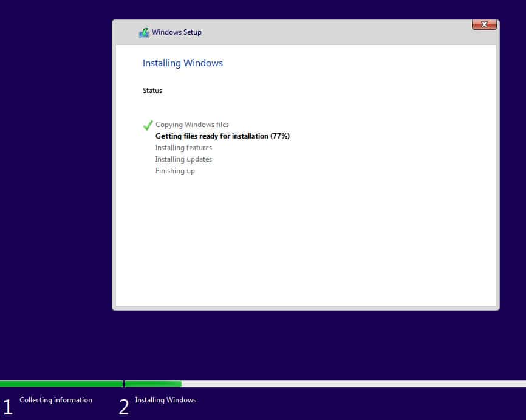Click the setup wizard icon next to Windows Setup text
Screen dimensions: 526x420
pyautogui.click(x=144, y=32)
